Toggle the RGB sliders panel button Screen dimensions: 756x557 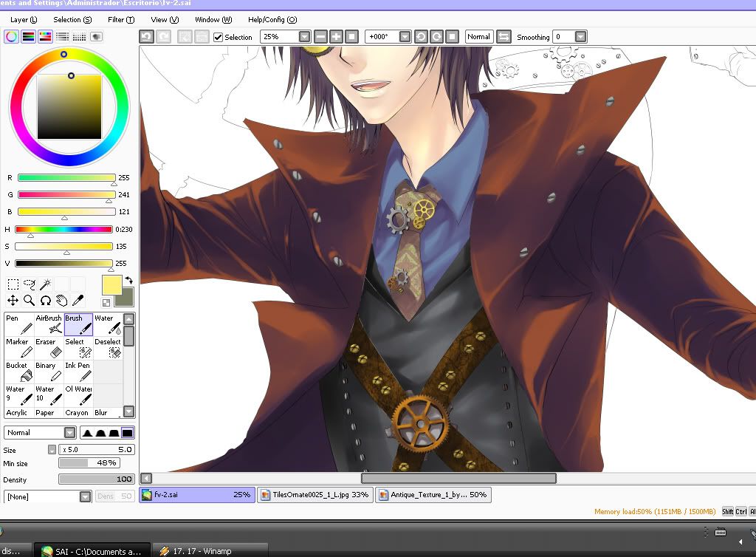(28, 36)
